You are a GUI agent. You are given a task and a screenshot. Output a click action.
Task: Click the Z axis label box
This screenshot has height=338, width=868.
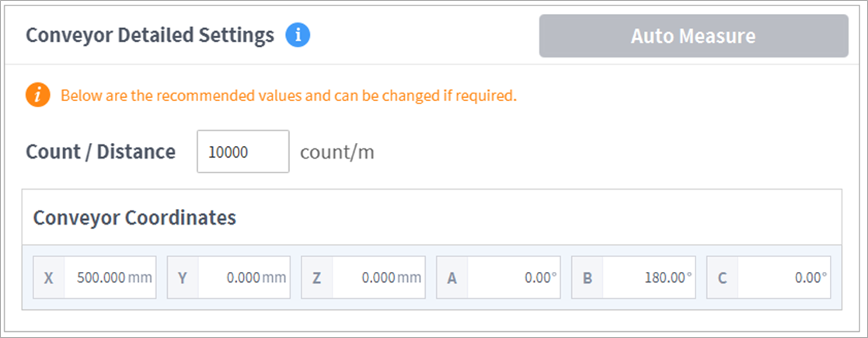tap(317, 277)
